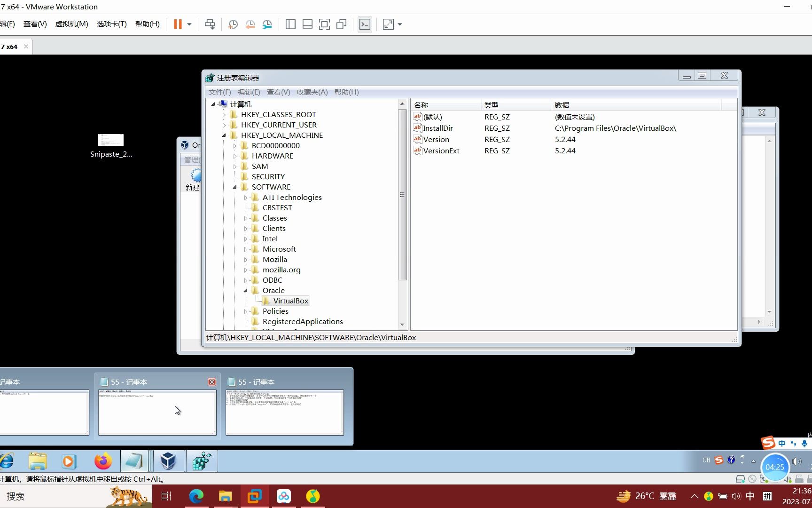Select the CBSTEST key
The image size is (812, 508).
click(277, 208)
